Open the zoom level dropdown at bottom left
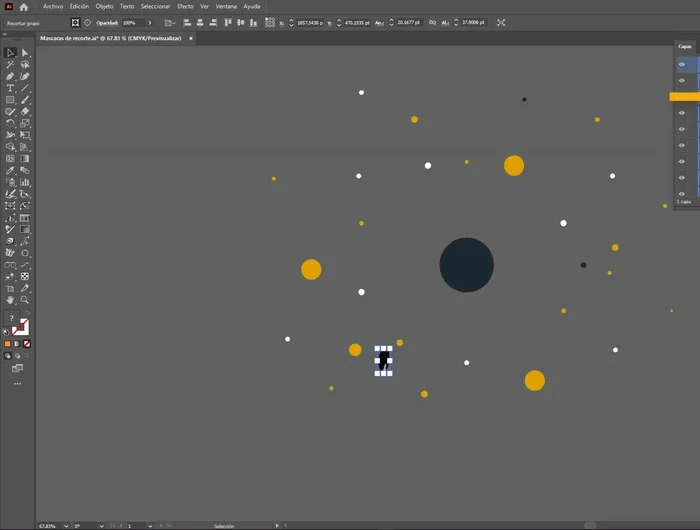700x530 pixels. click(x=66, y=525)
